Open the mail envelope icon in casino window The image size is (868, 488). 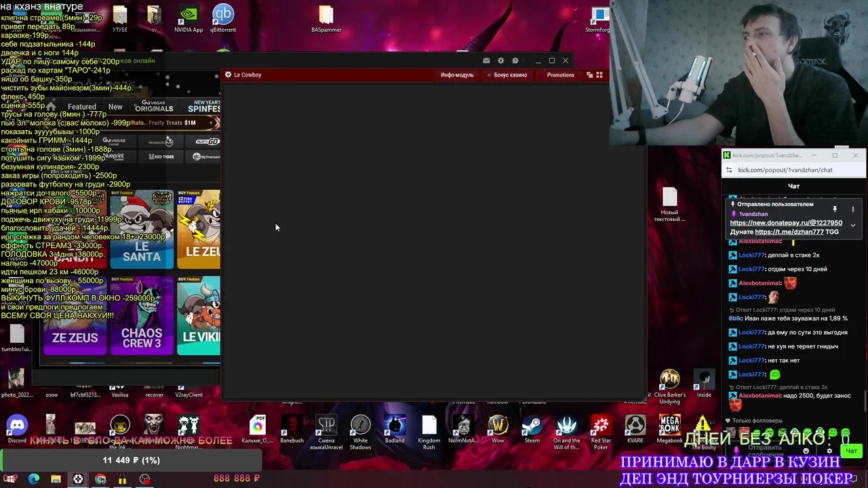pos(486,61)
